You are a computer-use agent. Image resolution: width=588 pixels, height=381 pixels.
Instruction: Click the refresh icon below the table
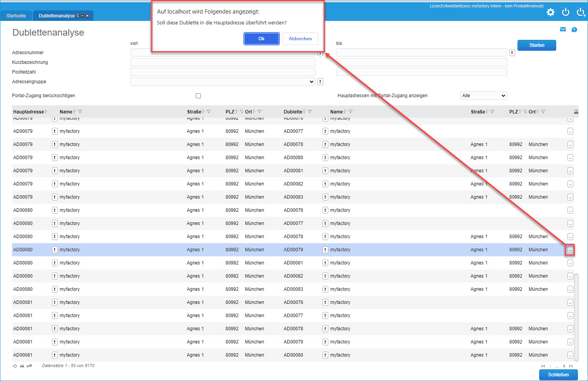coord(15,366)
